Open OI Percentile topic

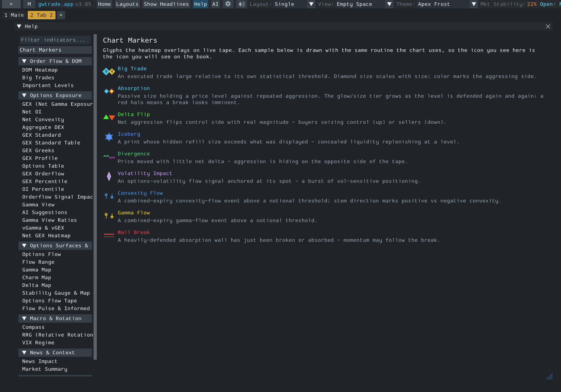[x=43, y=189]
